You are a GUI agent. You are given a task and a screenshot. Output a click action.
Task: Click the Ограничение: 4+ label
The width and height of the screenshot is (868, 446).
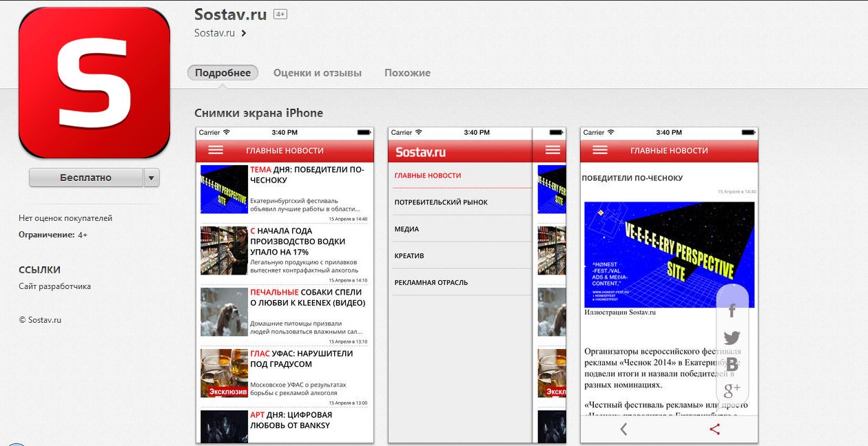(x=53, y=235)
